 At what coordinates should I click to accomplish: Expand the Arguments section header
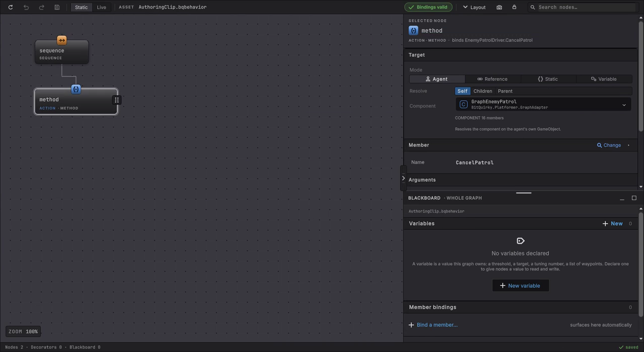(520, 180)
